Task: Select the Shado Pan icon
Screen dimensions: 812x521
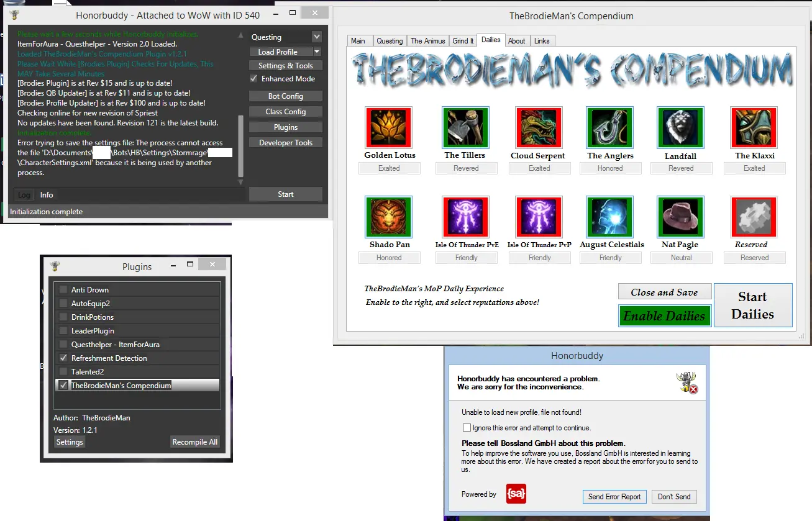Action: (x=389, y=217)
